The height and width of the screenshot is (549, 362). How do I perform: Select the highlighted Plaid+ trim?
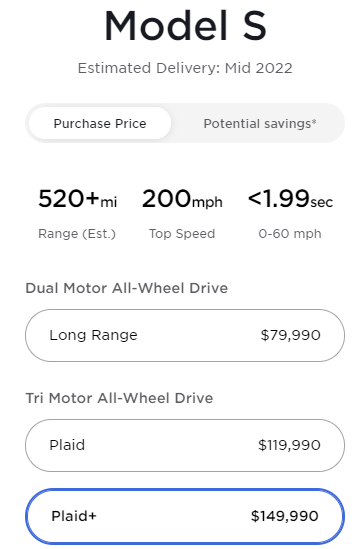click(185, 516)
